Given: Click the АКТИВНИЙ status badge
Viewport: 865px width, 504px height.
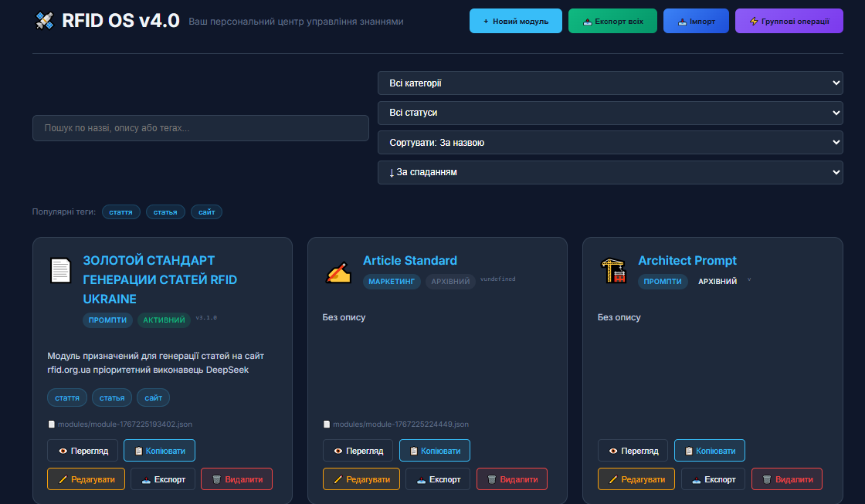Looking at the screenshot, I should coord(164,320).
